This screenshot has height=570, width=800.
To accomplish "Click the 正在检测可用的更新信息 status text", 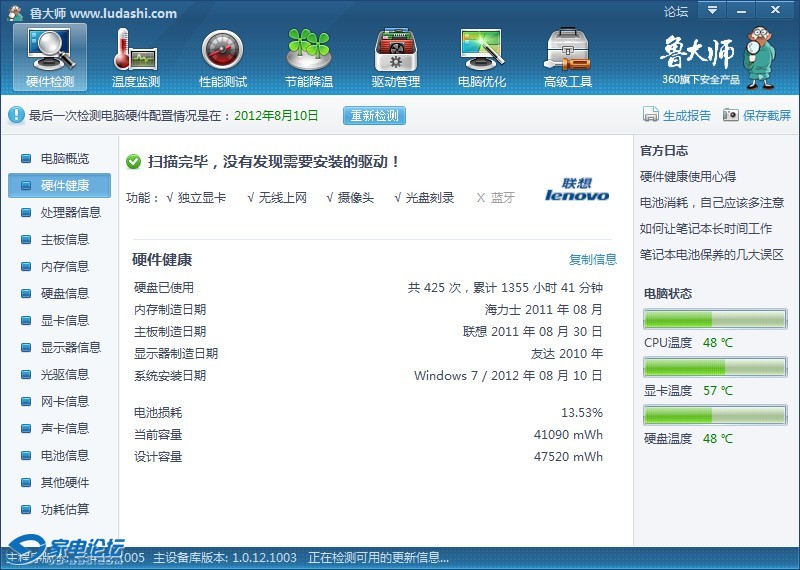I will (378, 558).
